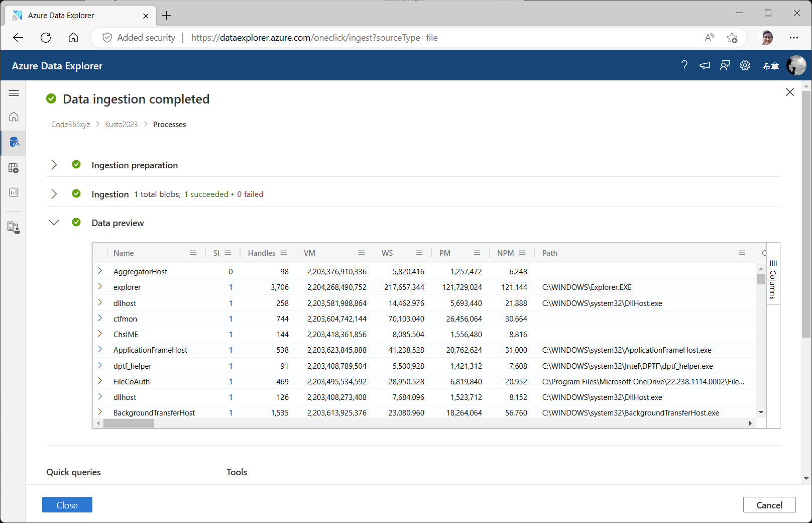812x523 pixels.
Task: Click the page vertical scrollbar thumb
Action: [806, 215]
